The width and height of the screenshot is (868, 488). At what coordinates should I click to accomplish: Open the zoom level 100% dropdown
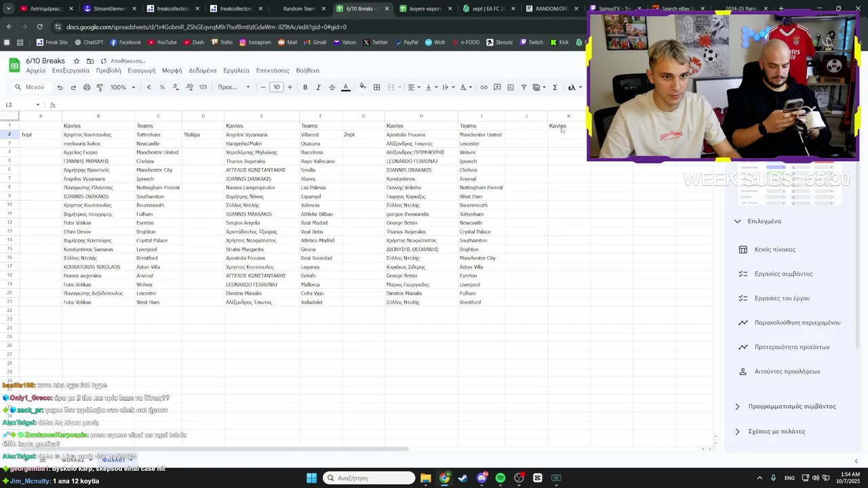[x=123, y=87]
